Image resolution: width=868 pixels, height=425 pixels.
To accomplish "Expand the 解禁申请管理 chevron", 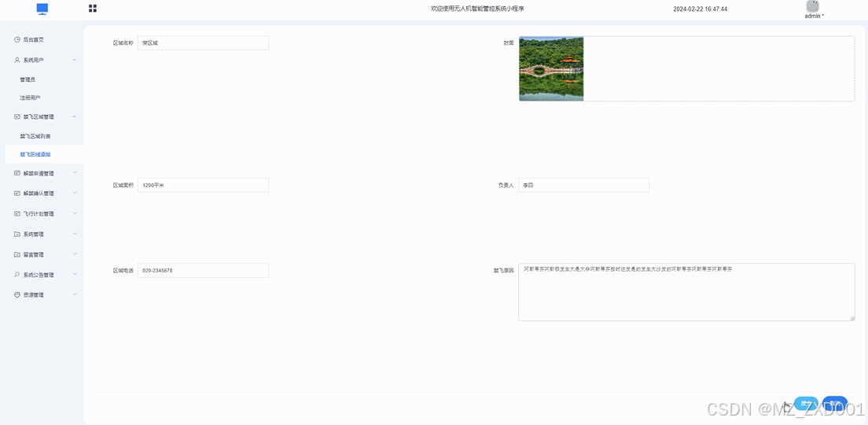I will pos(75,173).
